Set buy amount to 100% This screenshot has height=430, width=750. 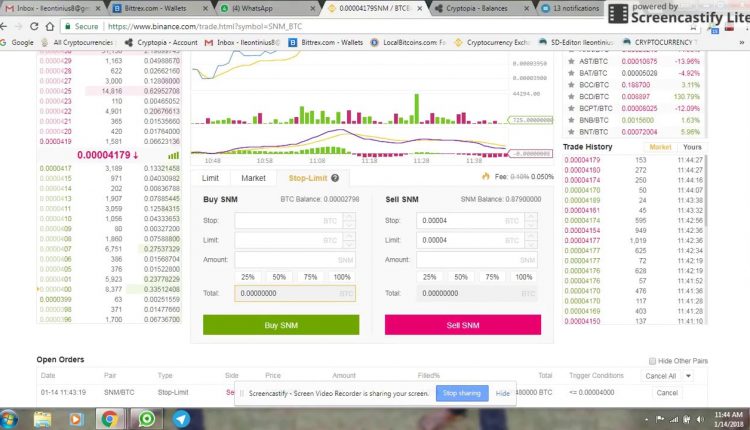pyautogui.click(x=342, y=277)
